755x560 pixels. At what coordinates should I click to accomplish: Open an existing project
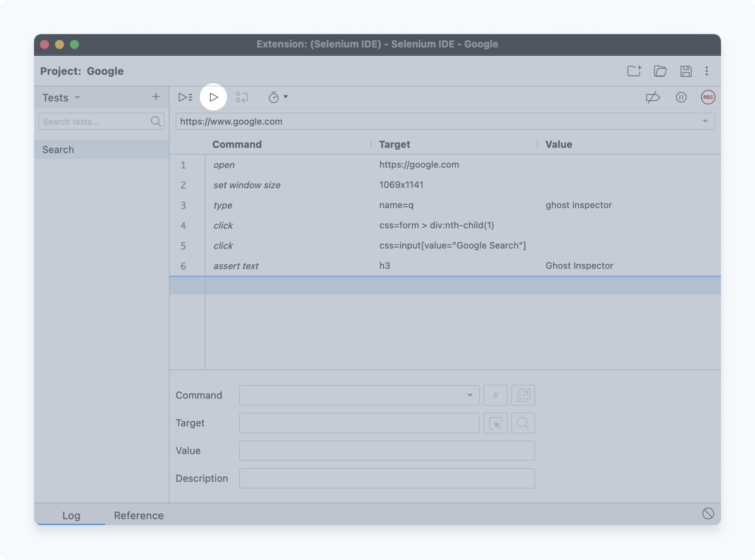(660, 71)
